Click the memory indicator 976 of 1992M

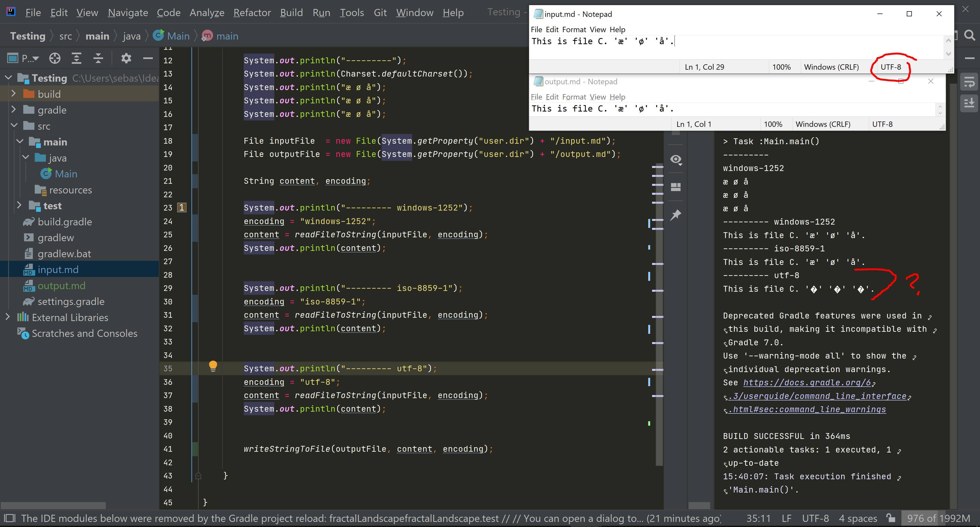click(938, 518)
